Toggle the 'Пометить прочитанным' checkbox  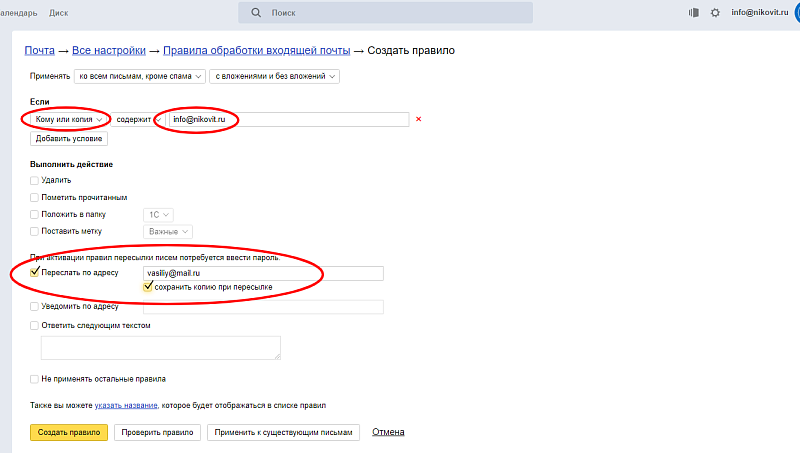pos(35,198)
